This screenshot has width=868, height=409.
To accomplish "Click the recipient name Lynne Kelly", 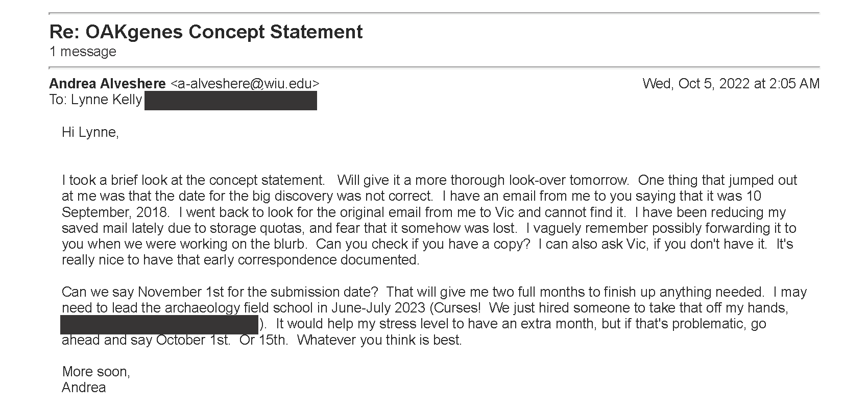I will [106, 100].
